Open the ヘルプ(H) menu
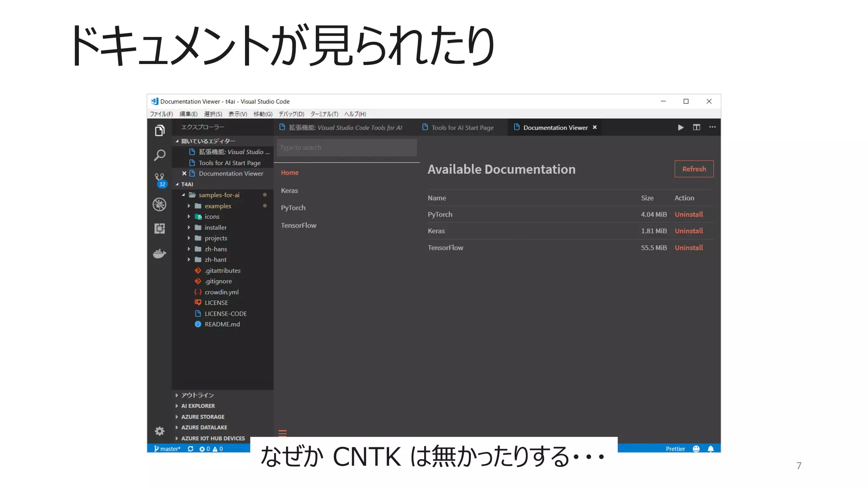Screen dimensions: 868x488 click(x=355, y=114)
